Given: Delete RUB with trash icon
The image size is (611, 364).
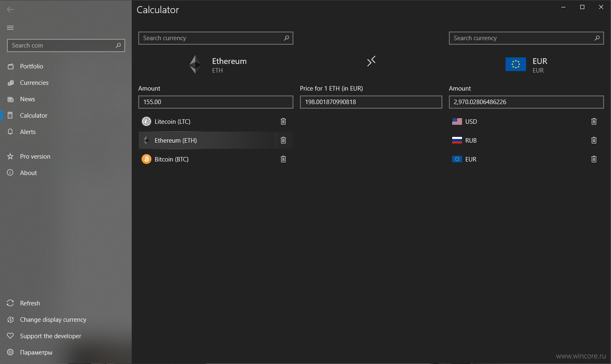Looking at the screenshot, I should point(594,140).
